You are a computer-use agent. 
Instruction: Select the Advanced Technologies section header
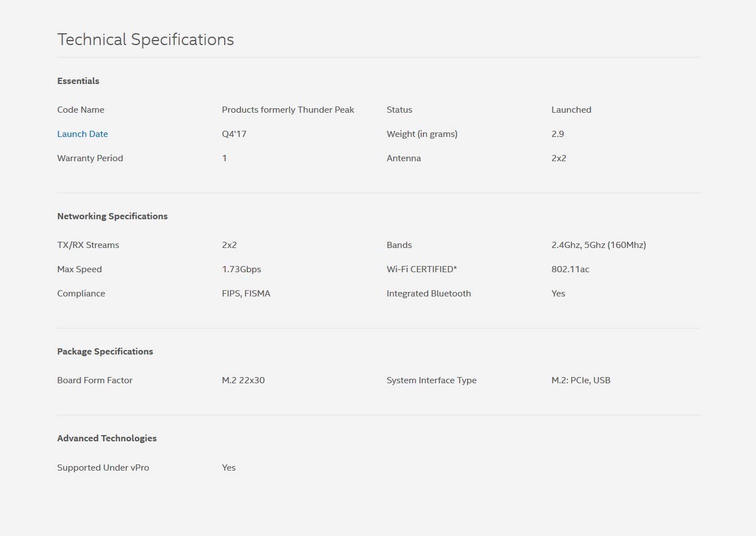[x=106, y=438]
